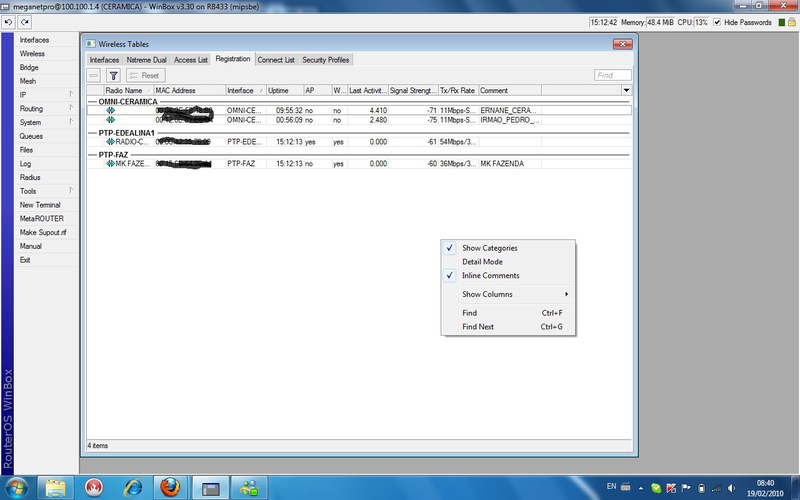This screenshot has width=800, height=500.
Task: Click the minus remove button in Registration toolbar
Action: [x=94, y=76]
